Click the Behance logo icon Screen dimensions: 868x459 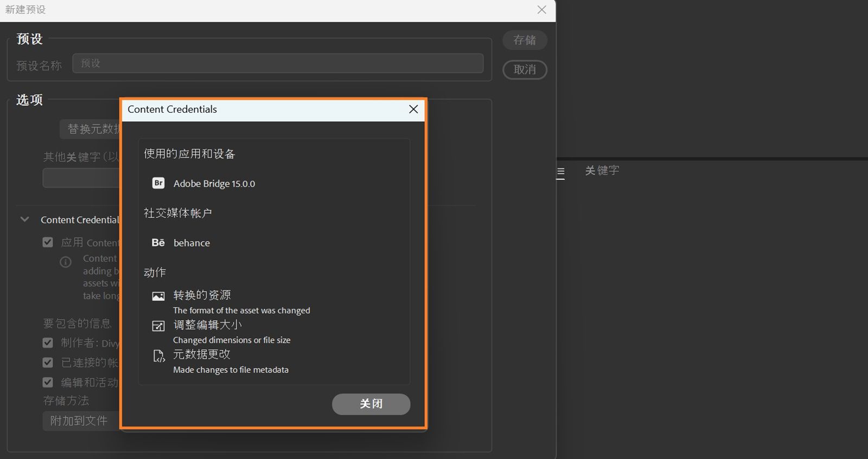(x=158, y=243)
